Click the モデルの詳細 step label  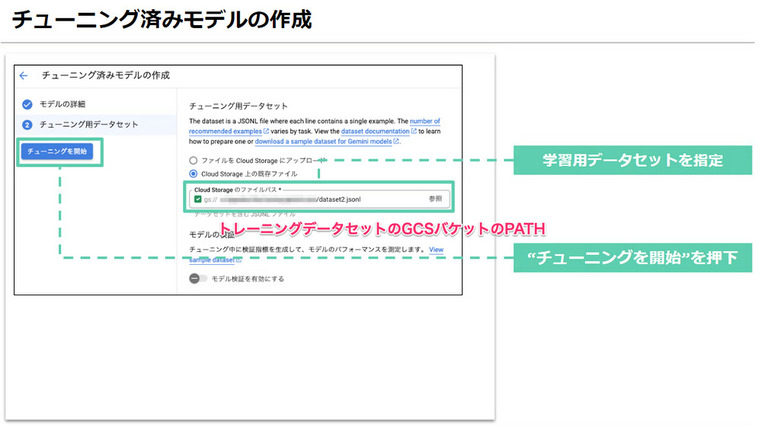click(x=62, y=104)
